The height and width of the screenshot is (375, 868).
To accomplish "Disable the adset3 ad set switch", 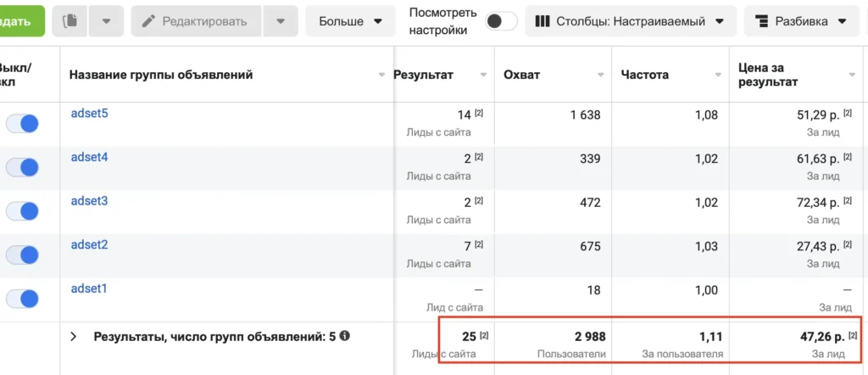I will (x=22, y=211).
